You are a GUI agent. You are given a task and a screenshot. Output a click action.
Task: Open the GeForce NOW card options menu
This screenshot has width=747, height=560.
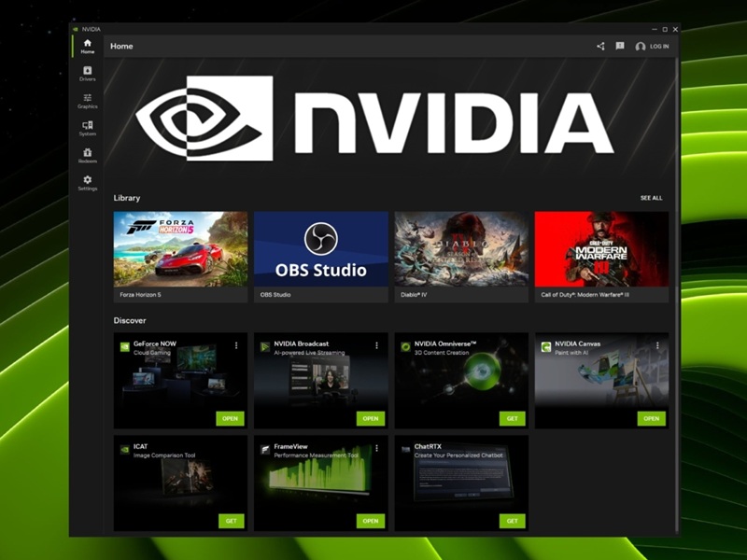point(235,345)
